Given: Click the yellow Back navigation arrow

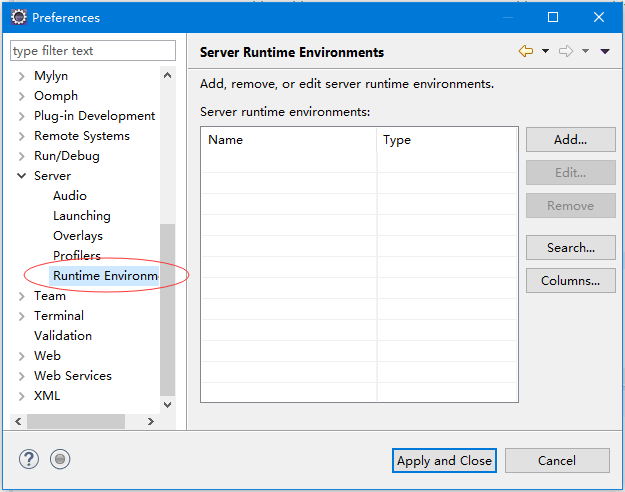Looking at the screenshot, I should 526,51.
